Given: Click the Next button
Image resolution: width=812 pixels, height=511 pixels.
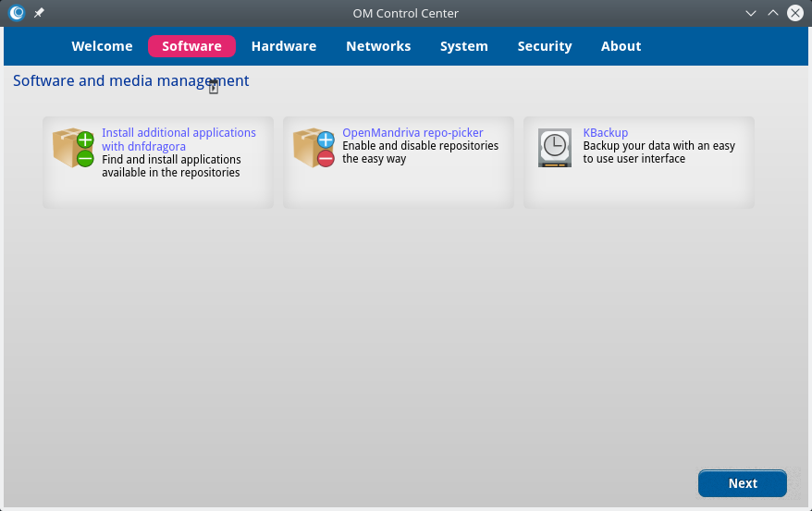Looking at the screenshot, I should 743,483.
